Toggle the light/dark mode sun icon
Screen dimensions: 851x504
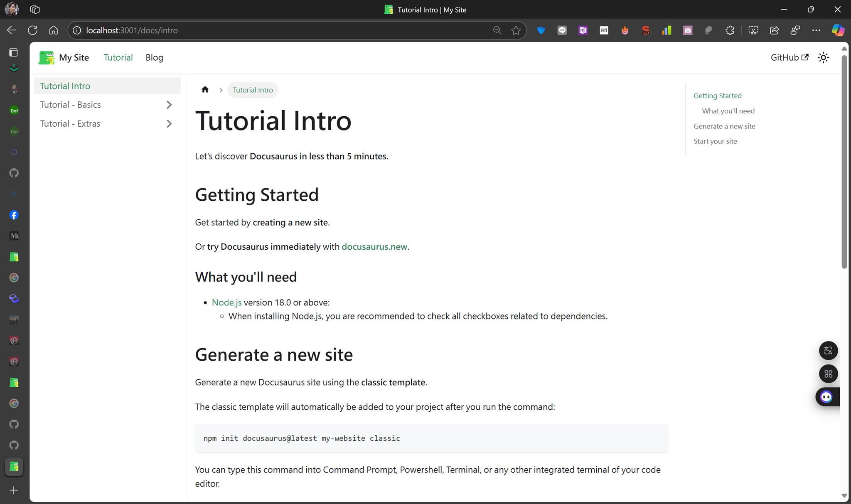point(823,57)
